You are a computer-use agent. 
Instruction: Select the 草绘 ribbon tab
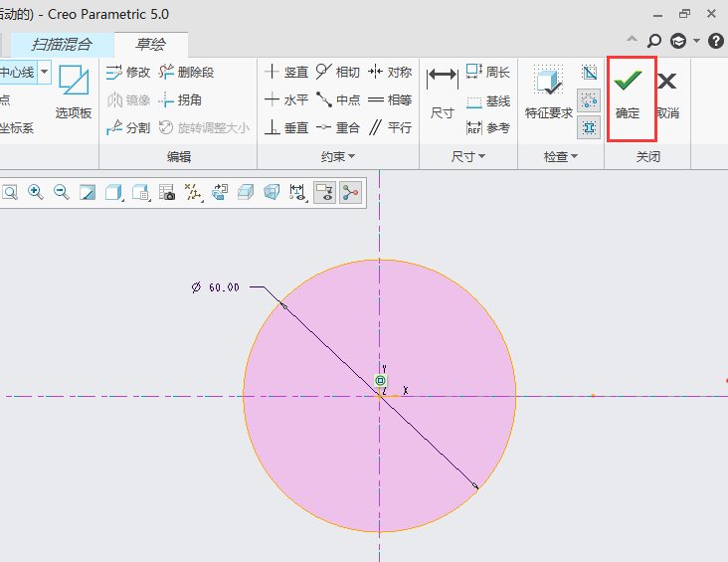[150, 44]
